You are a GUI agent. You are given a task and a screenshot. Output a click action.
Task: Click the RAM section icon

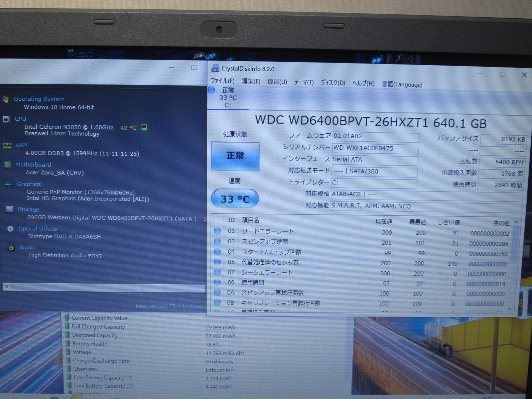[7, 145]
